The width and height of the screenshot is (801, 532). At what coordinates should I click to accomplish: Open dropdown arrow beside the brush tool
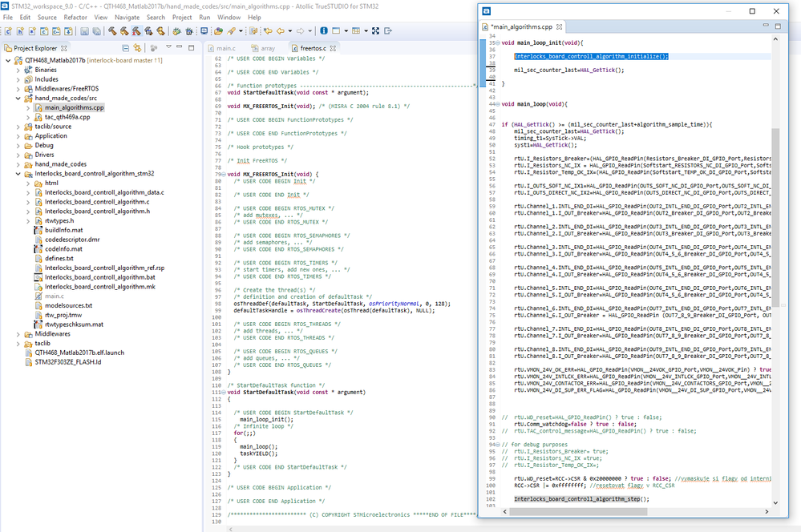coord(241,31)
